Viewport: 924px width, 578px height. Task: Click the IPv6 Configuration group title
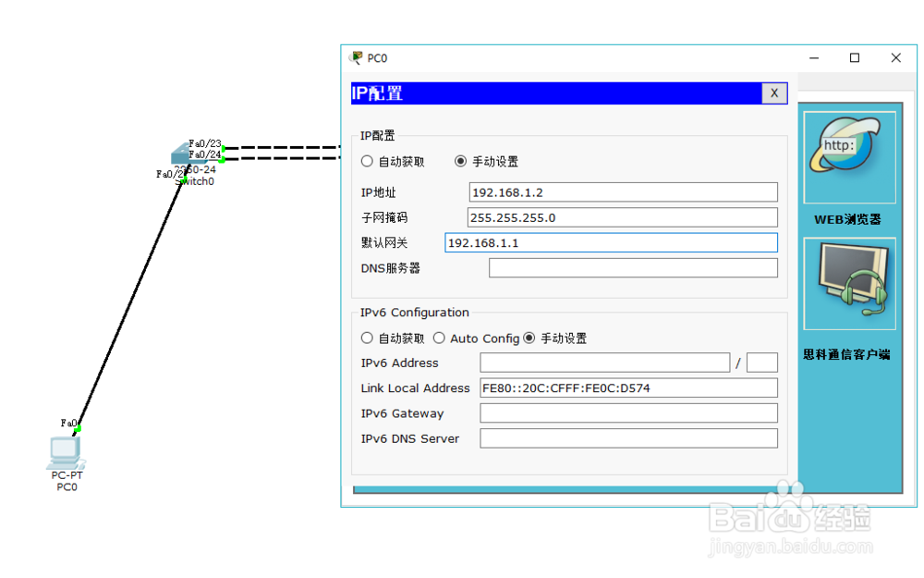point(415,313)
